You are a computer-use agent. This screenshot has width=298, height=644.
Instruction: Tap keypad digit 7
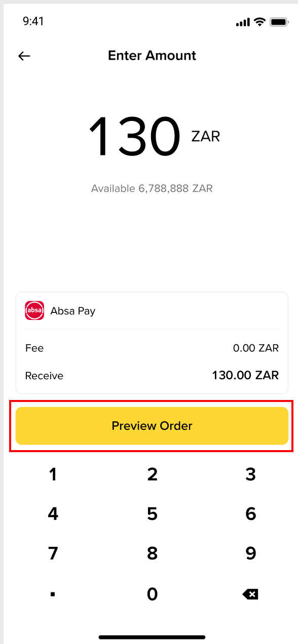53,554
